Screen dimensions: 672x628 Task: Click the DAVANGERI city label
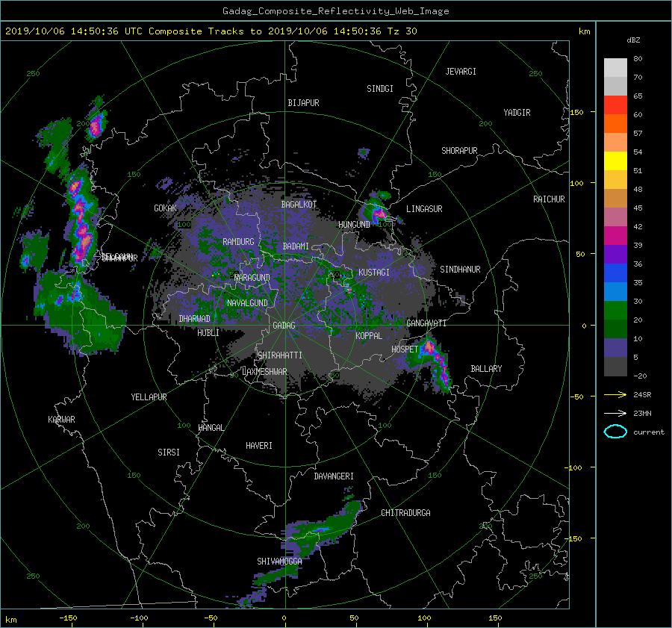[x=334, y=476]
